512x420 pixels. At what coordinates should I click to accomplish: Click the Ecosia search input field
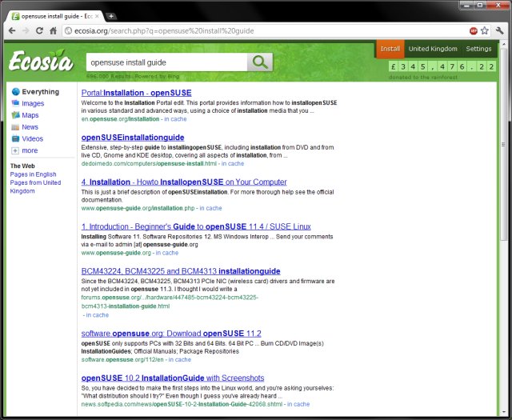point(166,62)
